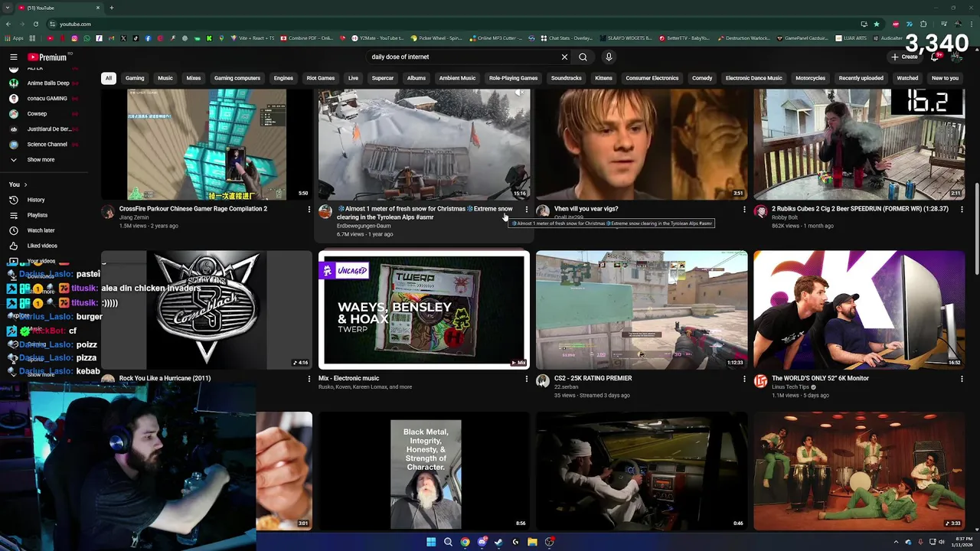Open Picker Wheel bookmark
The image size is (980, 551).
tap(437, 37)
